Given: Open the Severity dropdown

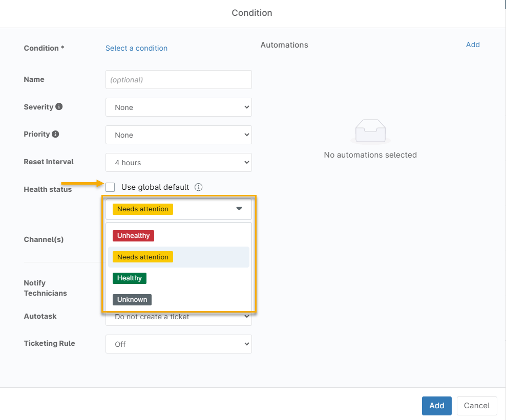Looking at the screenshot, I should pyautogui.click(x=178, y=107).
